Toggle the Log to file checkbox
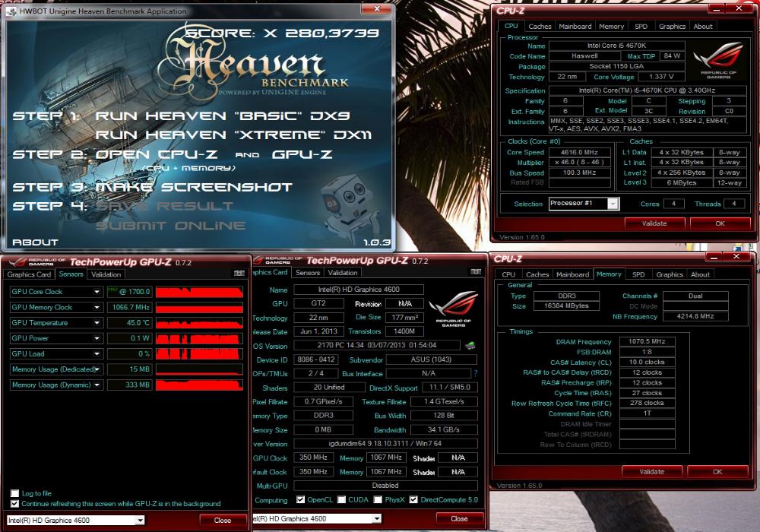The image size is (760, 532). pos(15,493)
